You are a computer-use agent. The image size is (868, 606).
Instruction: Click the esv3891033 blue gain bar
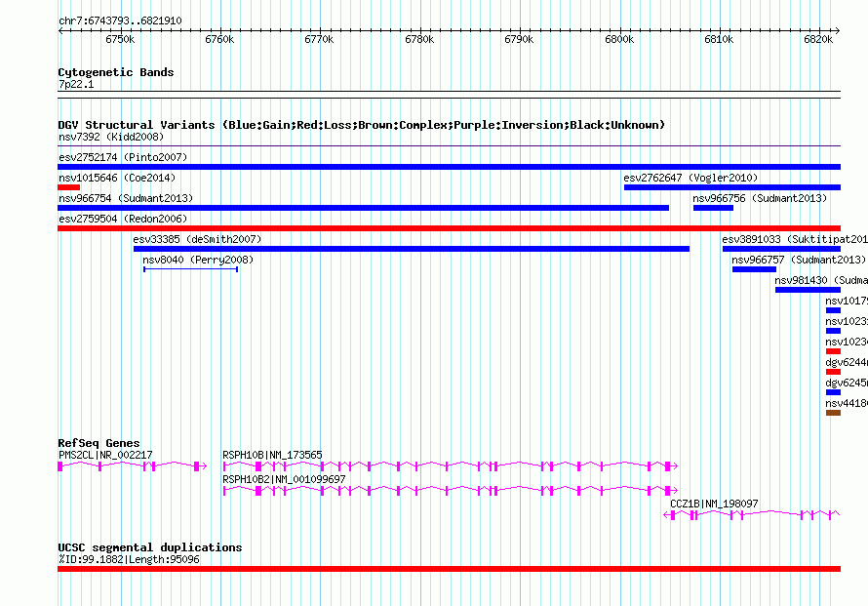[781, 249]
